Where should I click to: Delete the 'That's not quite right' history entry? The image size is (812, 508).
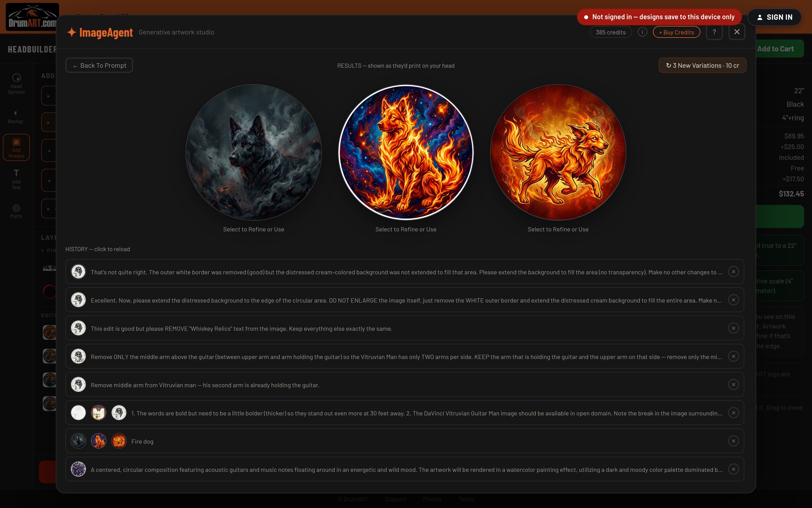[x=734, y=272]
